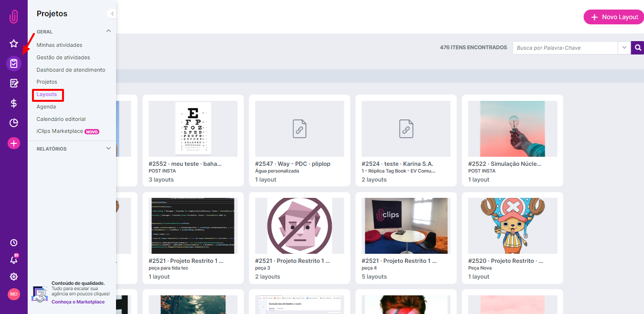
Task: Select Gestão de atividades menu item
Action: [63, 57]
